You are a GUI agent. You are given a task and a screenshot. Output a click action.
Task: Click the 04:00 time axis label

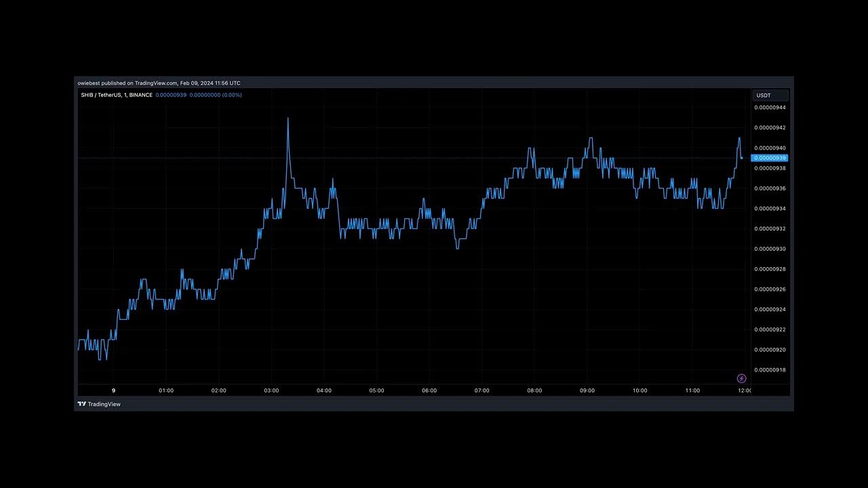[x=324, y=390]
